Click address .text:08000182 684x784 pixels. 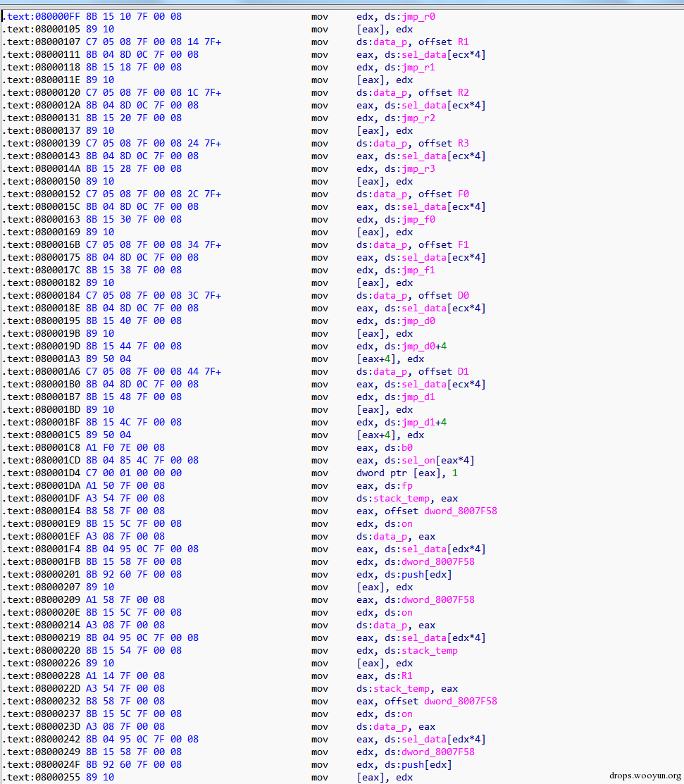click(x=41, y=283)
